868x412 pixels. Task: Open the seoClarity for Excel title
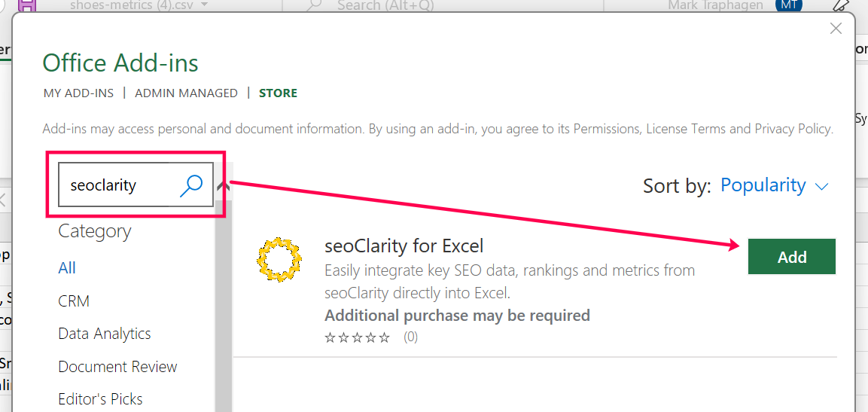[404, 246]
